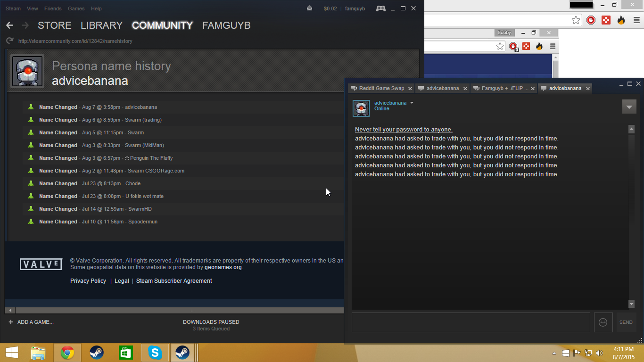Open the chat options dropdown at top right
The width and height of the screenshot is (644, 362).
(629, 107)
